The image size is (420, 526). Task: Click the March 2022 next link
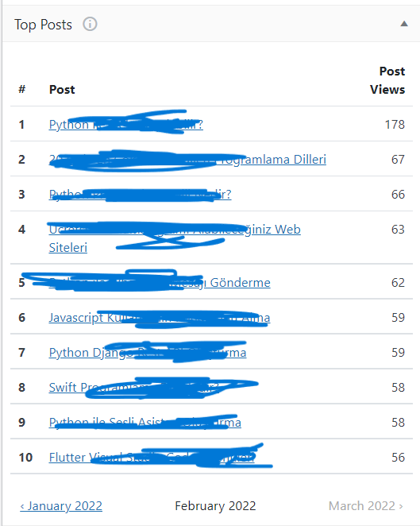(366, 505)
